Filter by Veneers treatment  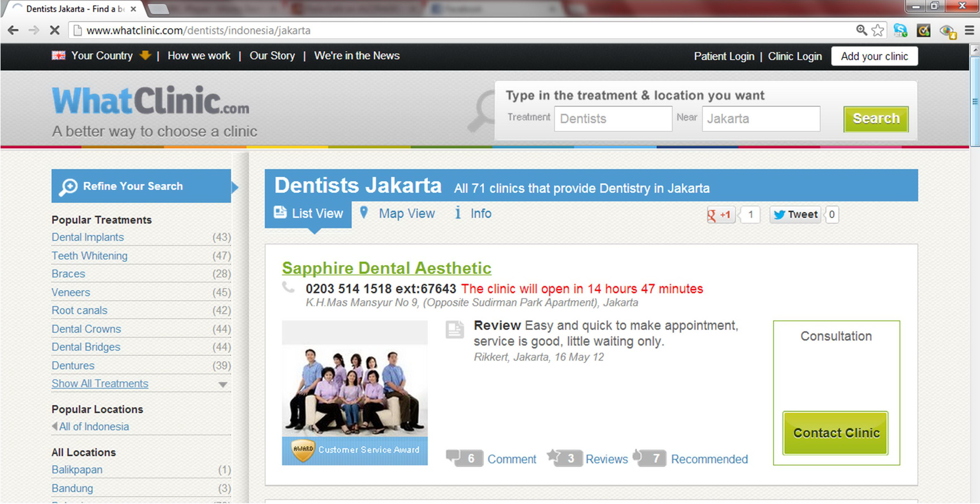click(71, 293)
